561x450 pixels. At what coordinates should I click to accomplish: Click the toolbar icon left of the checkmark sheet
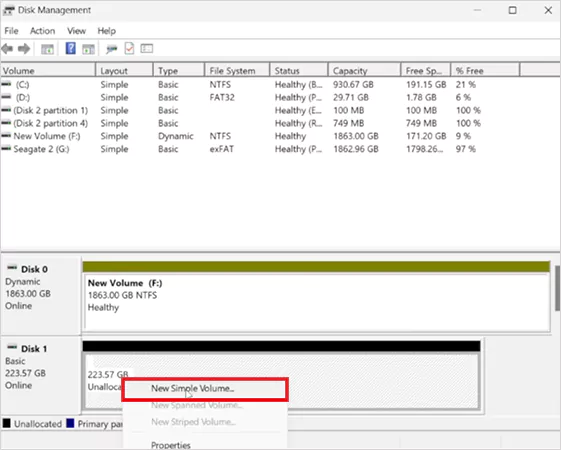point(112,49)
